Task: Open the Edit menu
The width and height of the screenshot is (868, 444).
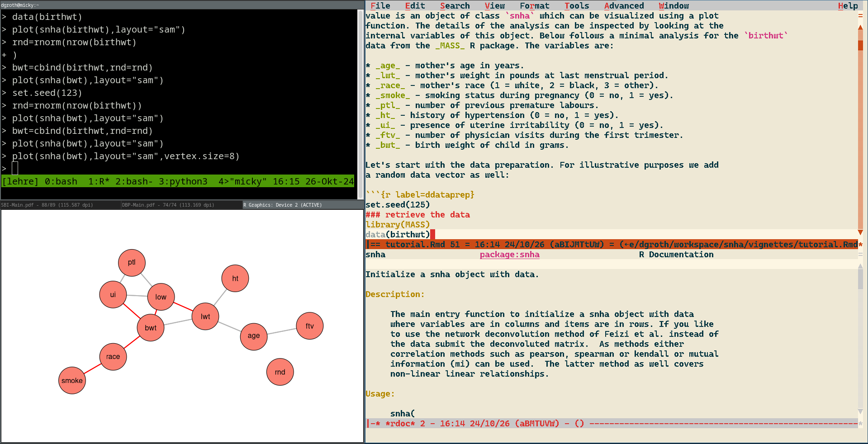Action: coord(415,5)
